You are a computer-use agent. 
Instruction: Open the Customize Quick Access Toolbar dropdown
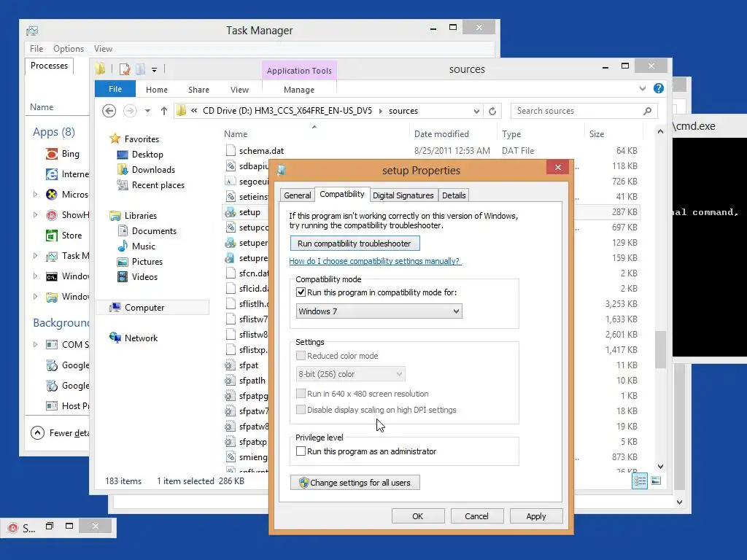155,70
